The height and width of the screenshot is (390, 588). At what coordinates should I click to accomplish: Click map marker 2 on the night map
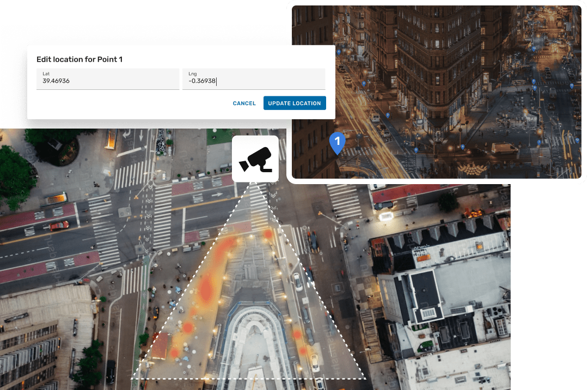point(388,114)
